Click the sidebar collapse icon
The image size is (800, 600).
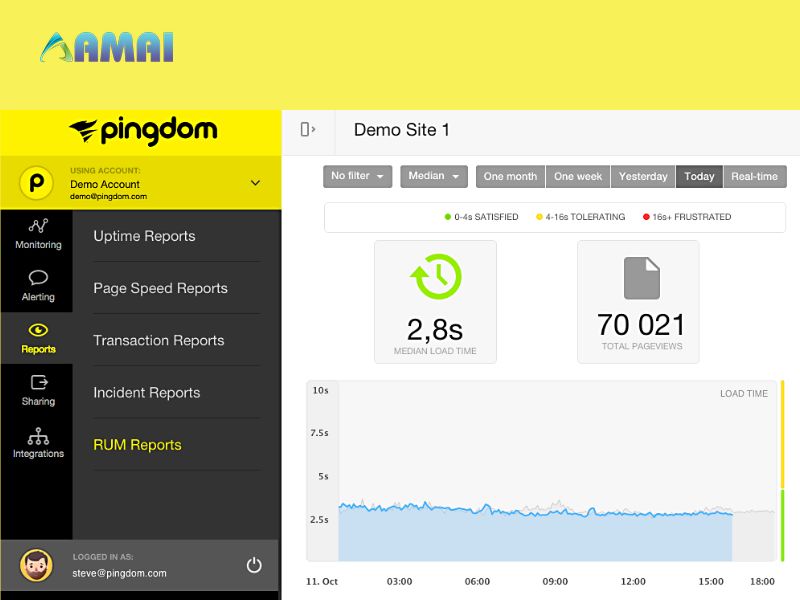[x=308, y=130]
